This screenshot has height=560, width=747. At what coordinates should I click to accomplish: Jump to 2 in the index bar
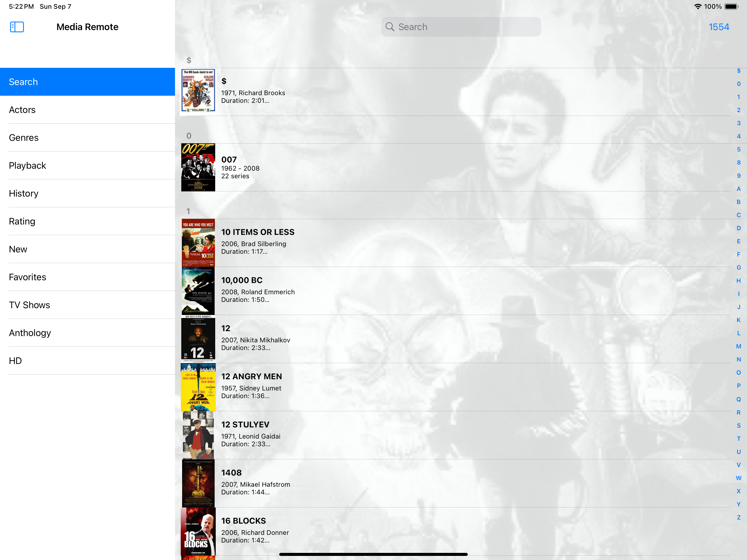739,110
